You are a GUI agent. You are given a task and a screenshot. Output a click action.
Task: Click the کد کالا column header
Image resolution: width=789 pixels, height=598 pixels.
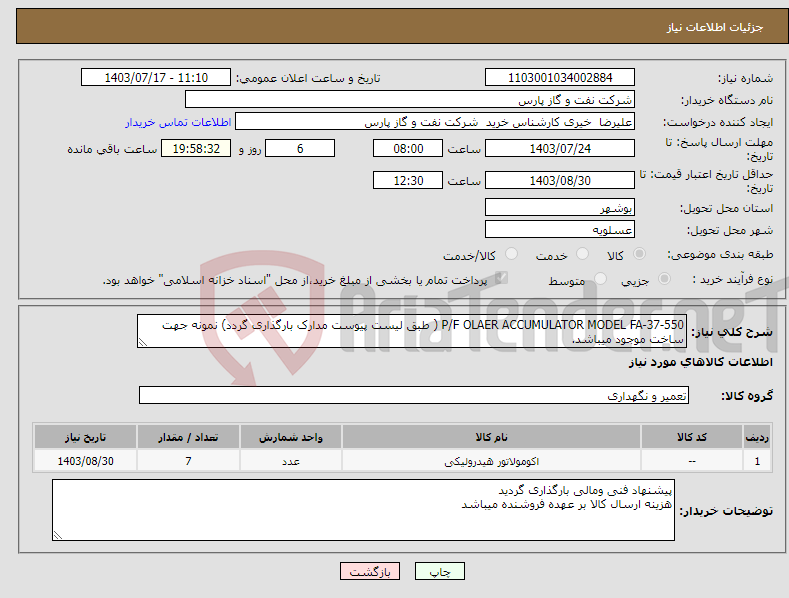(x=692, y=437)
